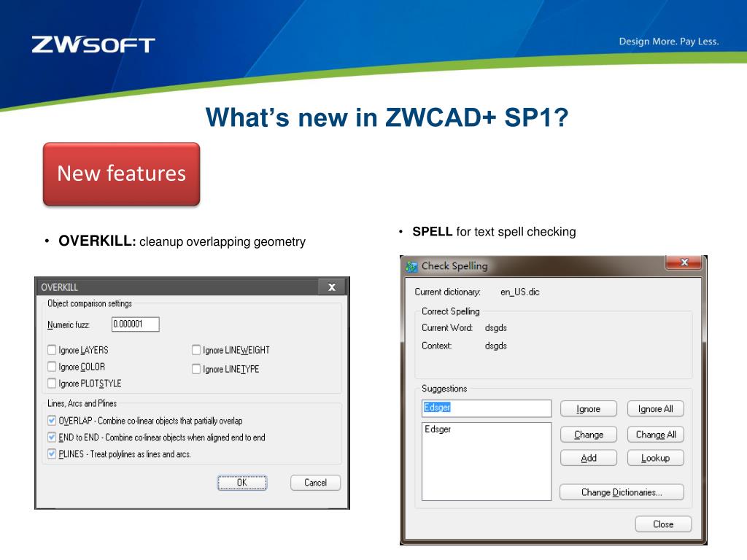The width and height of the screenshot is (747, 560).
Task: Click the OVERKILL bullet heading text
Action: (97, 241)
